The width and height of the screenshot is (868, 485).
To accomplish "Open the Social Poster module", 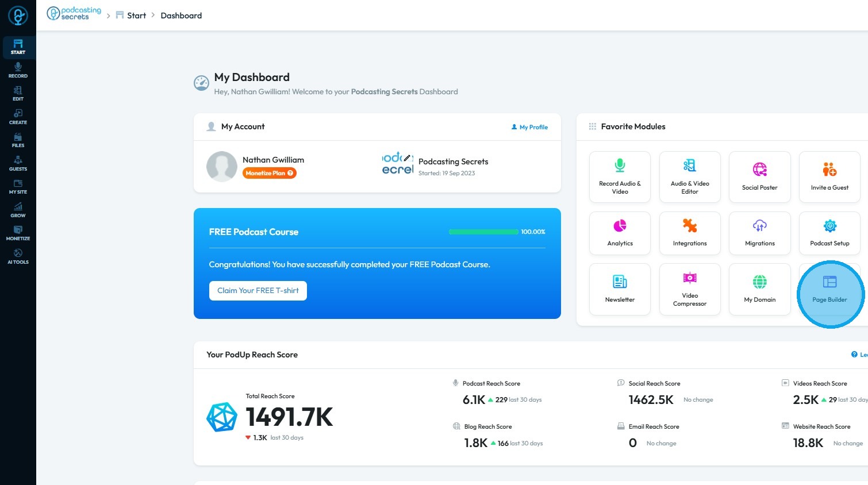I will click(x=759, y=177).
